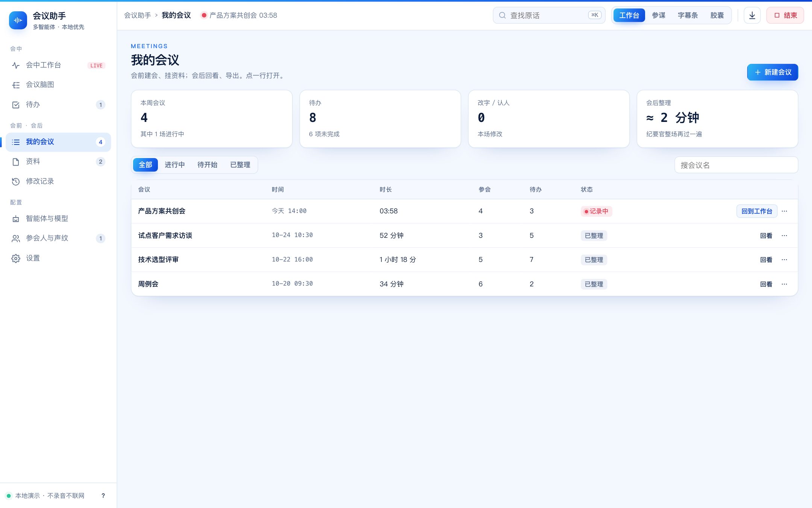812x508 pixels.
Task: Click 会议助手 breadcrumb link
Action: click(x=138, y=15)
